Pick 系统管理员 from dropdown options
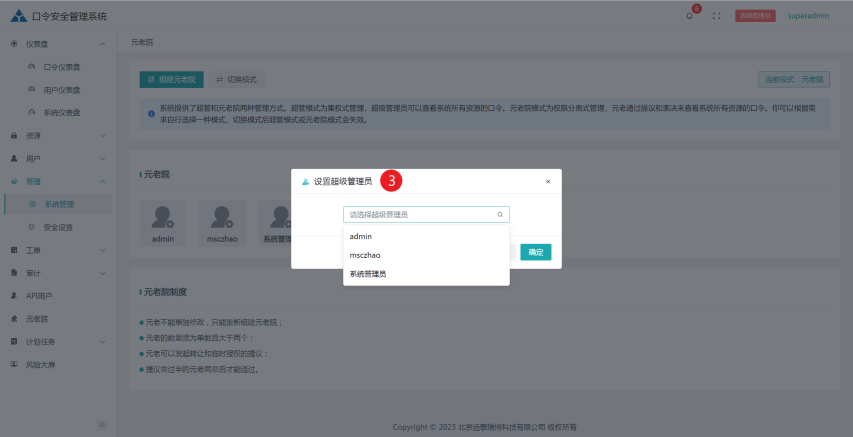Screen dimensions: 853x437 pos(368,273)
